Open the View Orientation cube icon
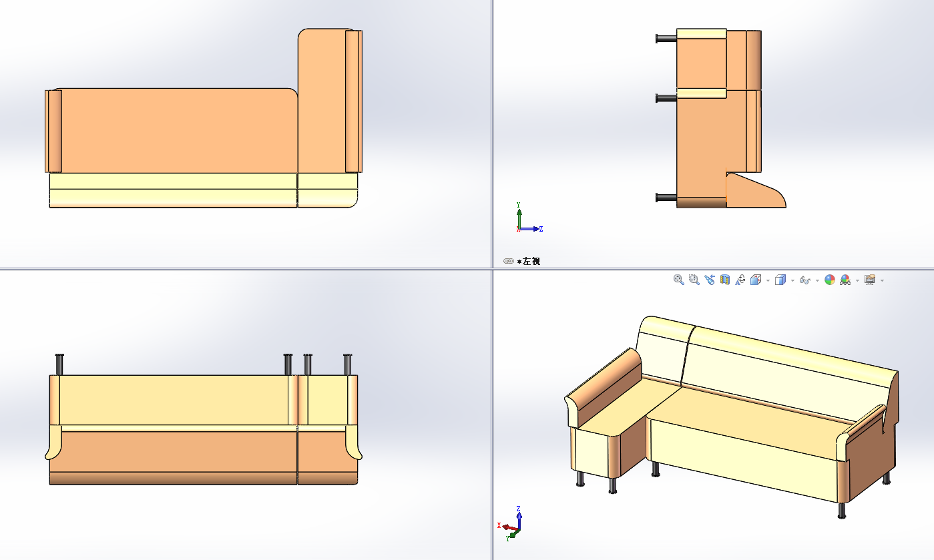 [756, 280]
